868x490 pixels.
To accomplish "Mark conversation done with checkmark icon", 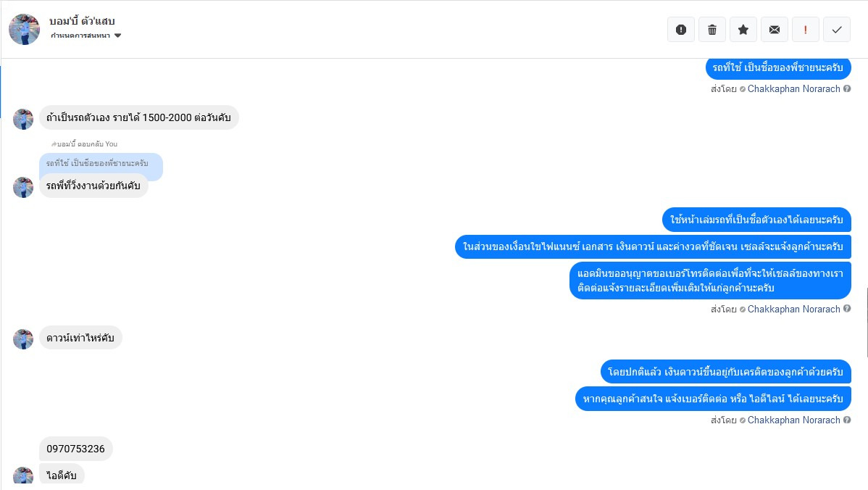I will click(837, 30).
